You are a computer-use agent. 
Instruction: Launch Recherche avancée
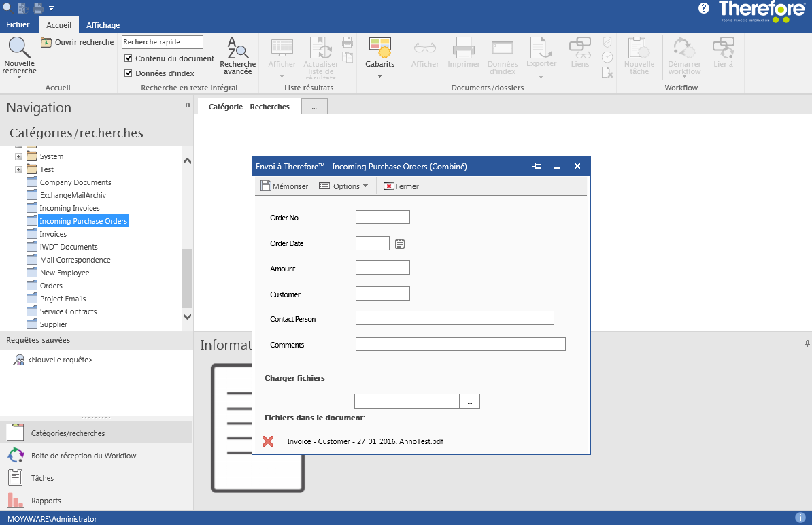coord(237,54)
